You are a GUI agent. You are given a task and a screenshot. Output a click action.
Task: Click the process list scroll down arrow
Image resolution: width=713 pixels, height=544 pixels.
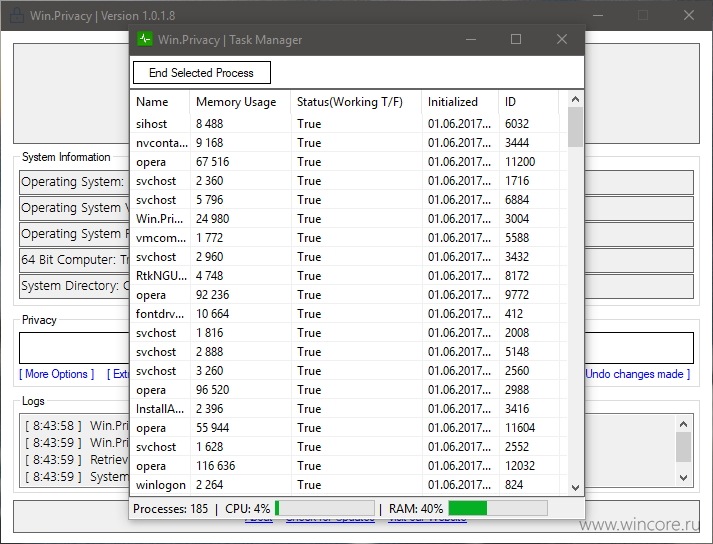pos(575,488)
